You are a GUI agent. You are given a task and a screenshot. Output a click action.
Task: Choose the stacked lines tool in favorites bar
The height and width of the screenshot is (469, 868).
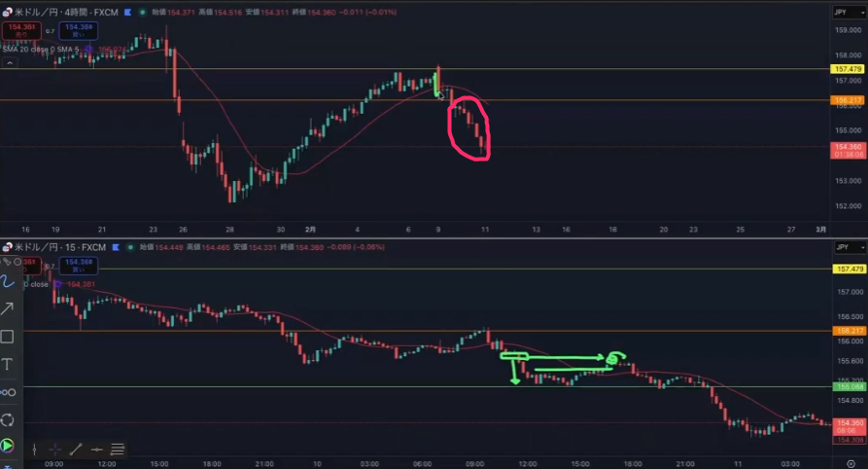118,450
